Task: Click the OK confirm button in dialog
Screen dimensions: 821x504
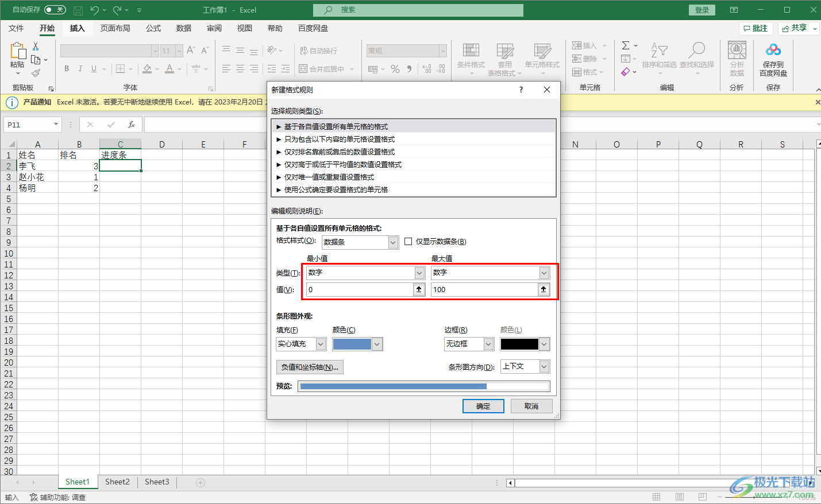Action: [x=483, y=406]
